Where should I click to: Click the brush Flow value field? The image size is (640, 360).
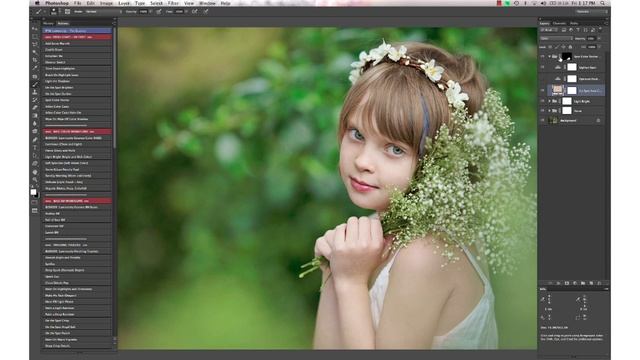179,12
